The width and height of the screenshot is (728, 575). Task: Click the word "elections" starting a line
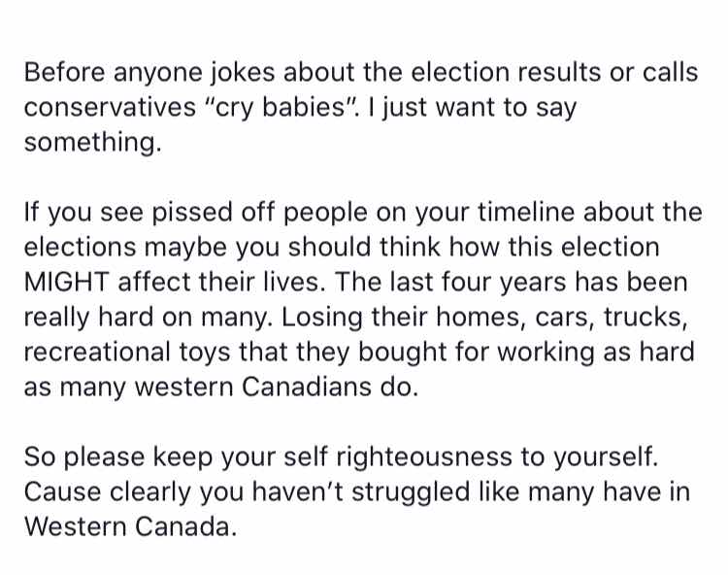[x=80, y=247]
